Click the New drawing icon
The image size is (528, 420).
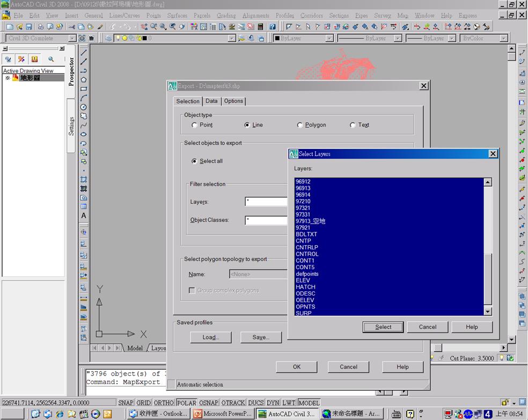(x=10, y=27)
